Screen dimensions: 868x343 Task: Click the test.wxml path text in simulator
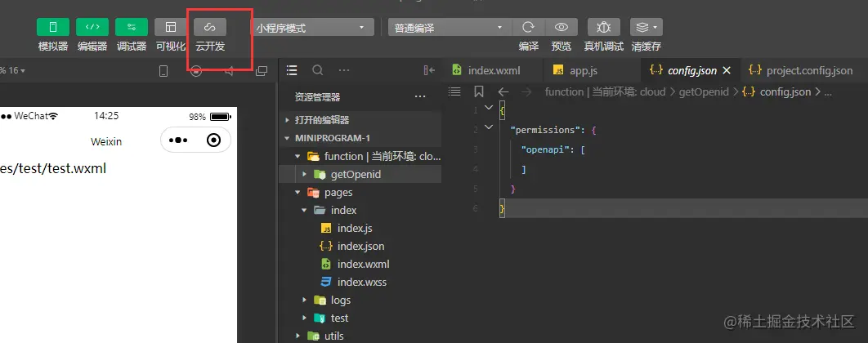[53, 168]
